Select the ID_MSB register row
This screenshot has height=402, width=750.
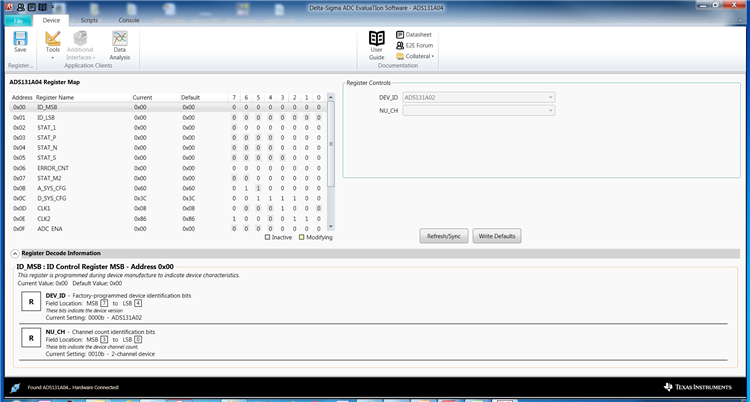(168, 108)
